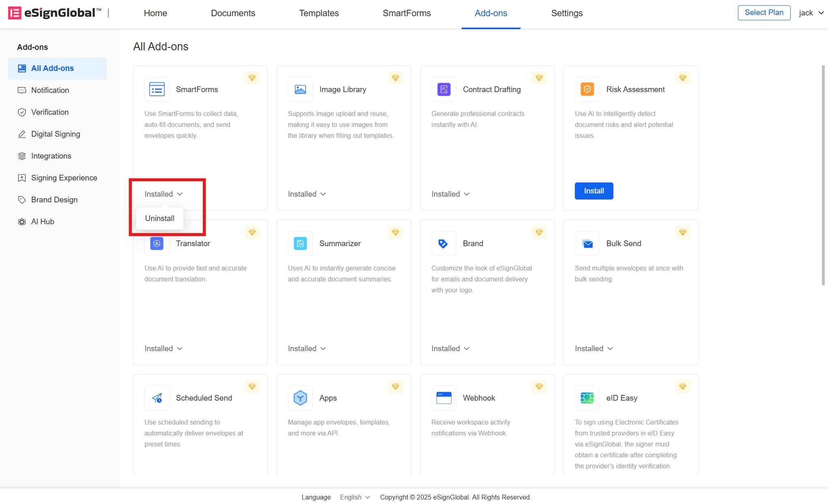Click the Contract Drafting add-on icon
Viewport: 828px width, 504px height.
444,89
